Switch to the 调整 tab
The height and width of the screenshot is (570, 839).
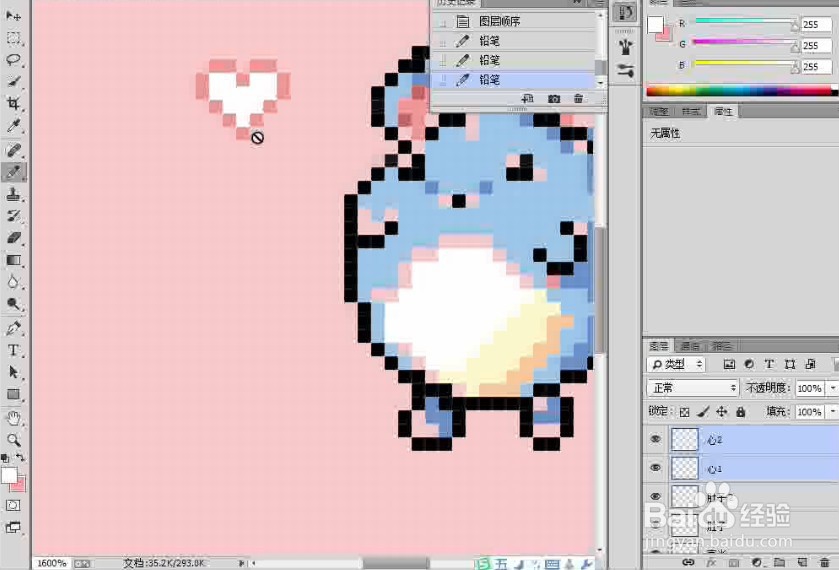(659, 111)
